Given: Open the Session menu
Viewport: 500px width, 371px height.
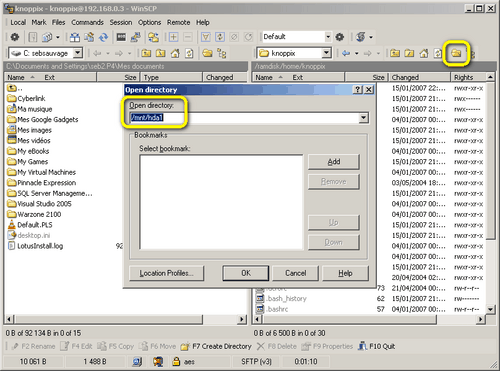Looking at the screenshot, I should 121,22.
